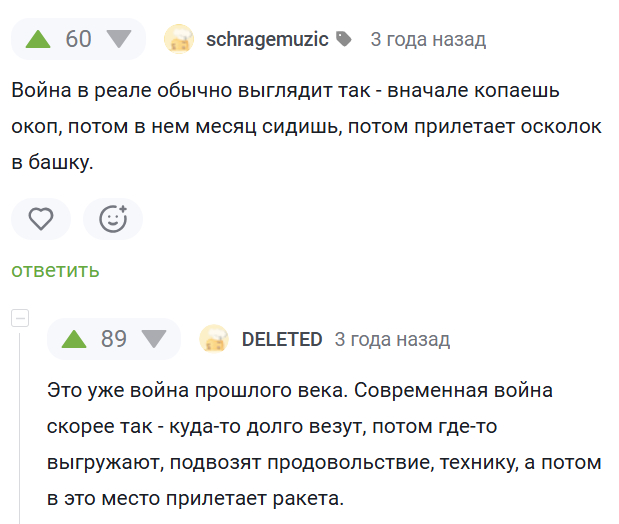Click 'ответить' to reply

click(55, 270)
